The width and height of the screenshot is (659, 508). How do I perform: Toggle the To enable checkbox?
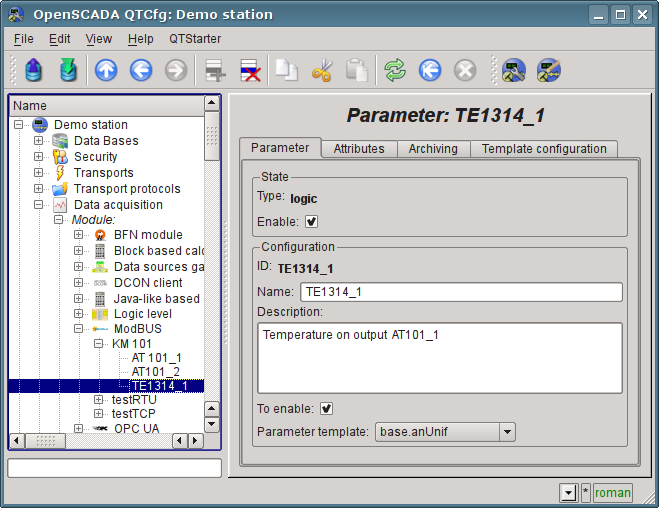[x=327, y=408]
